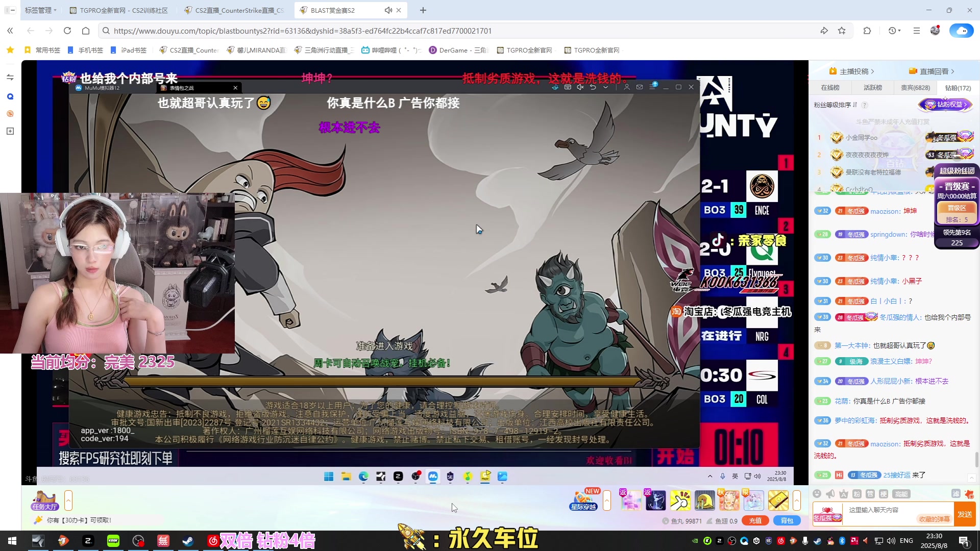Image resolution: width=980 pixels, height=551 pixels.
Task: Switch to the TGPRO全新官网 - CS2训练社区 tab
Action: pos(119,10)
